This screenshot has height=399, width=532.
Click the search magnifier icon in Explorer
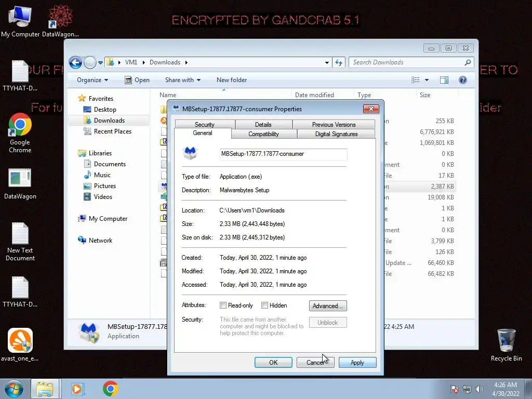pyautogui.click(x=468, y=62)
